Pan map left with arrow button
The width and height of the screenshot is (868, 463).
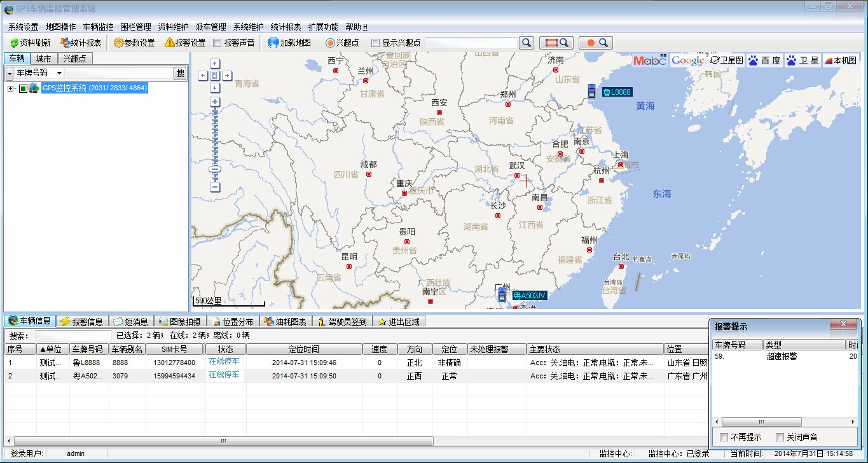(x=203, y=76)
